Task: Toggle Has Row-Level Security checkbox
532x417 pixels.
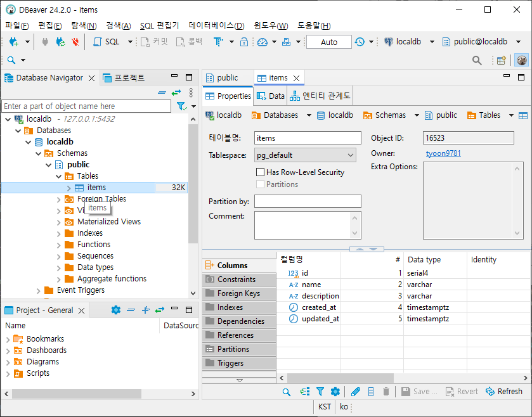Action: click(260, 172)
